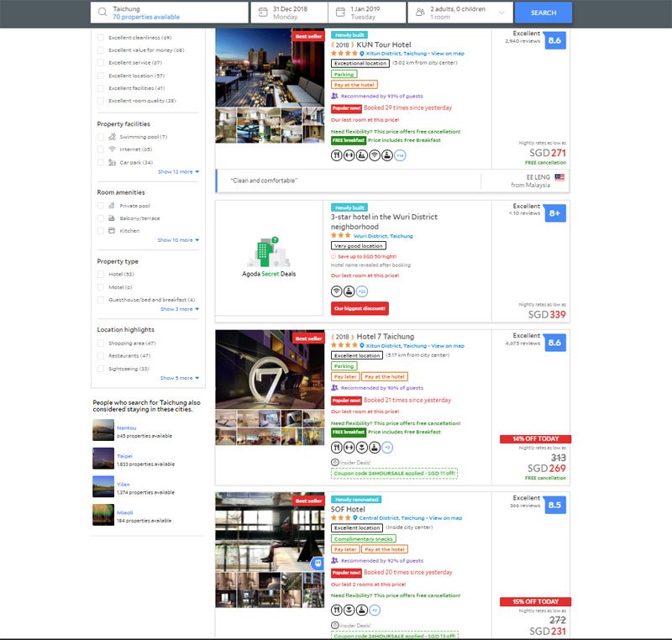Click the Agoda Secret Deals image
672x640 pixels.
(269, 258)
